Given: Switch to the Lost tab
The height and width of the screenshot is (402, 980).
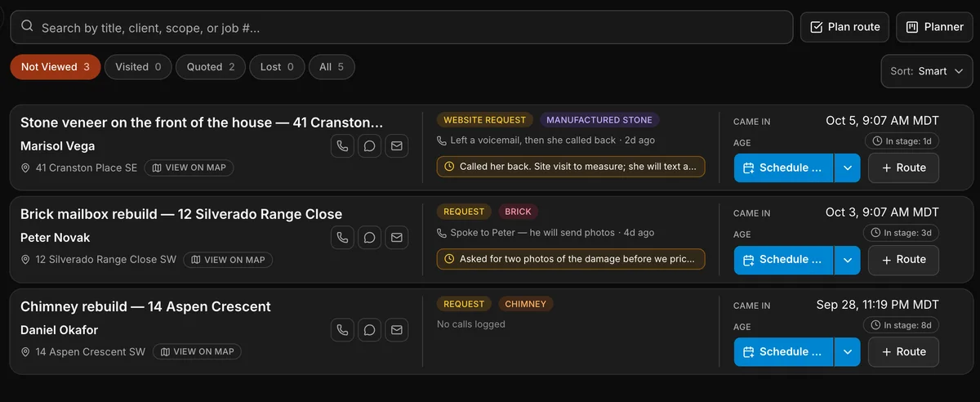Looking at the screenshot, I should coord(277,67).
